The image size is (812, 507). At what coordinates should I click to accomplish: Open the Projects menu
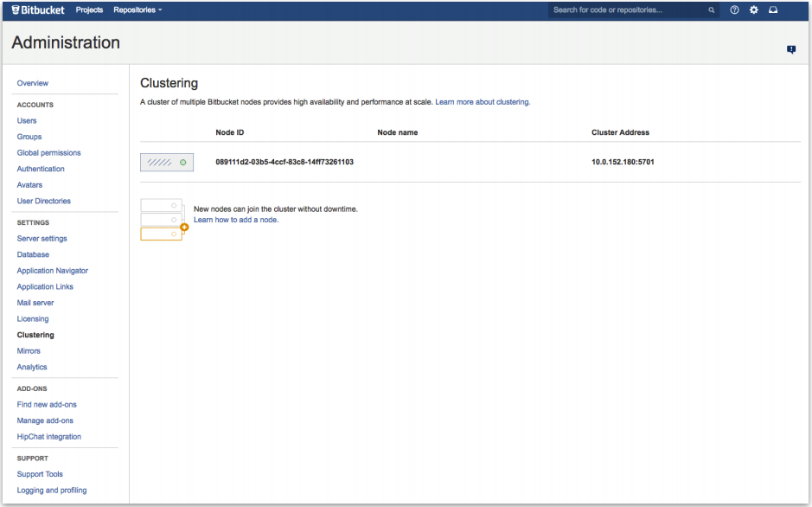(89, 10)
